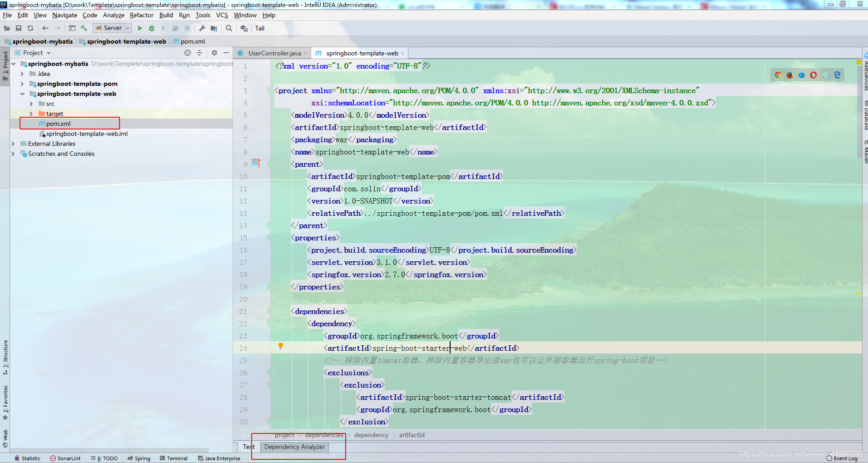Click the Search Everywhere magnifier icon
The image size is (868, 463).
click(229, 28)
